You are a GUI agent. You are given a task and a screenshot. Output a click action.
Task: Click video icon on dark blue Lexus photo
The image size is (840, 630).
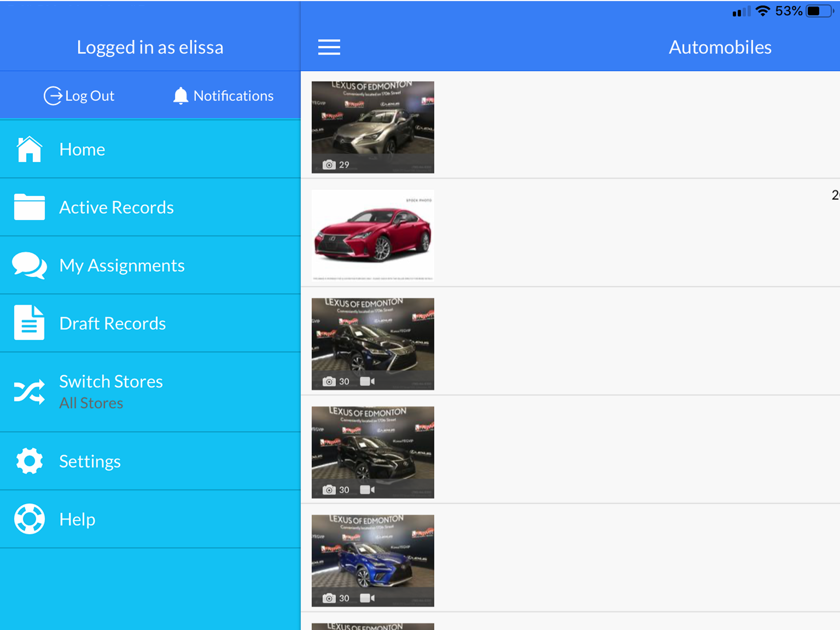(367, 381)
